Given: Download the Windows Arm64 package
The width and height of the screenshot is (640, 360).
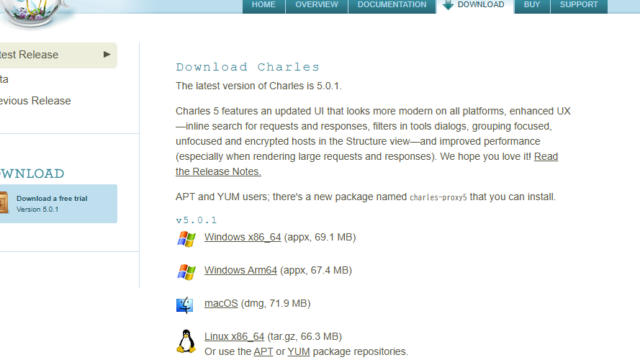Looking at the screenshot, I should (240, 270).
